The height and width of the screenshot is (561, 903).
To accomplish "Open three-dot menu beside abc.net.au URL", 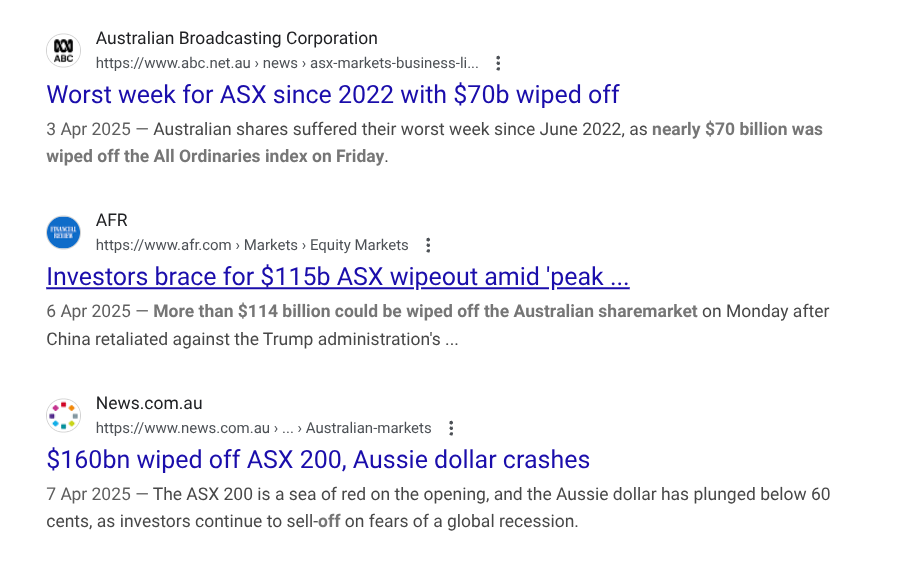I will coord(498,63).
